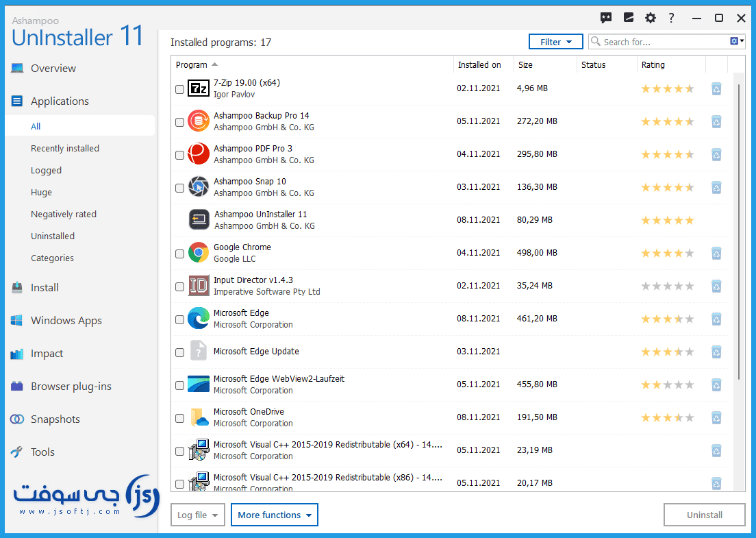Click the Google Chrome icon

pos(198,253)
